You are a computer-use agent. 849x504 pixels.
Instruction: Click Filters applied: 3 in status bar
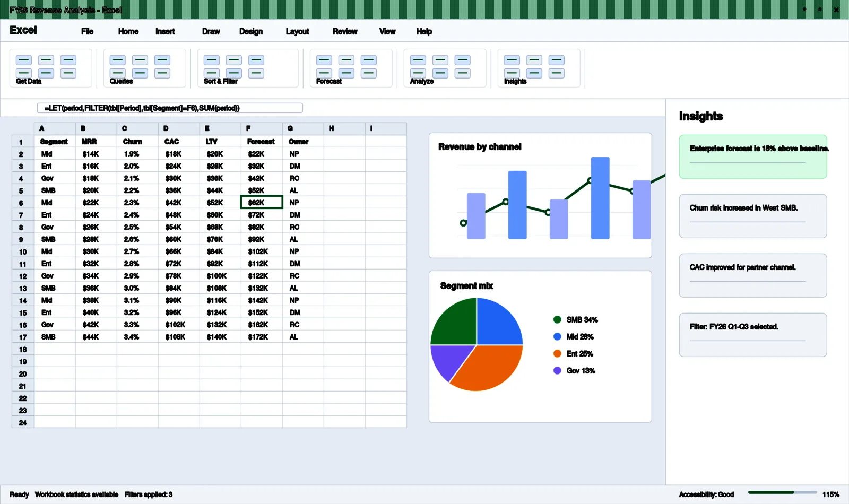tap(149, 494)
